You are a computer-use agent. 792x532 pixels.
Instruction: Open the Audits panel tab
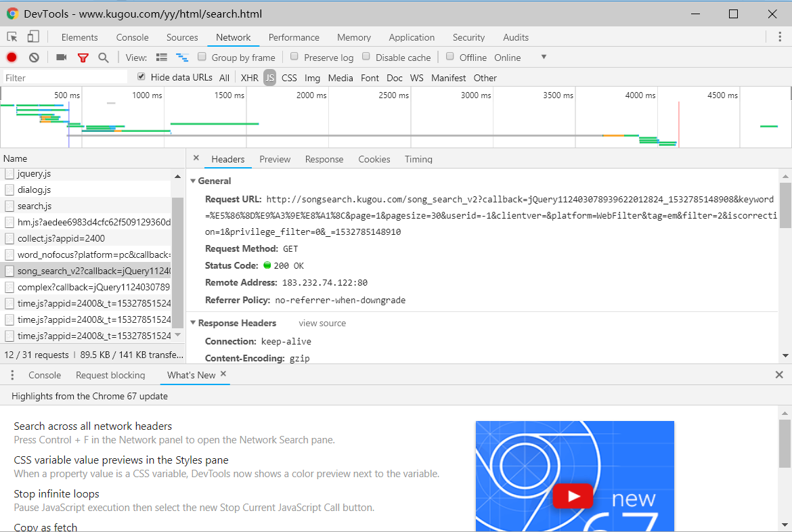pos(516,37)
